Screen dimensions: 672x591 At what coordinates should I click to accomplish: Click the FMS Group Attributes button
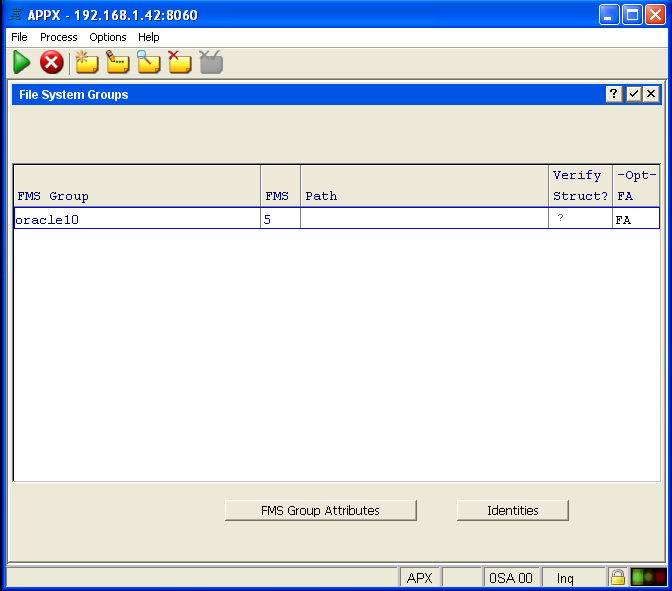[320, 510]
